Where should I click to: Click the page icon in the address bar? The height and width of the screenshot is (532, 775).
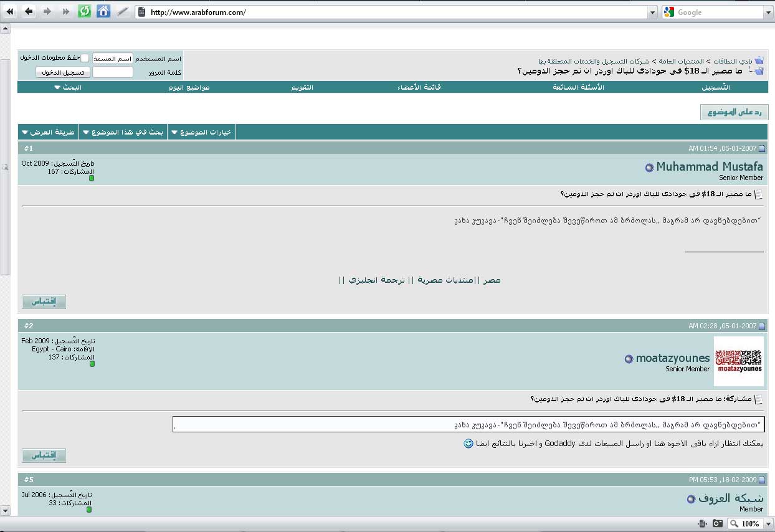141,12
